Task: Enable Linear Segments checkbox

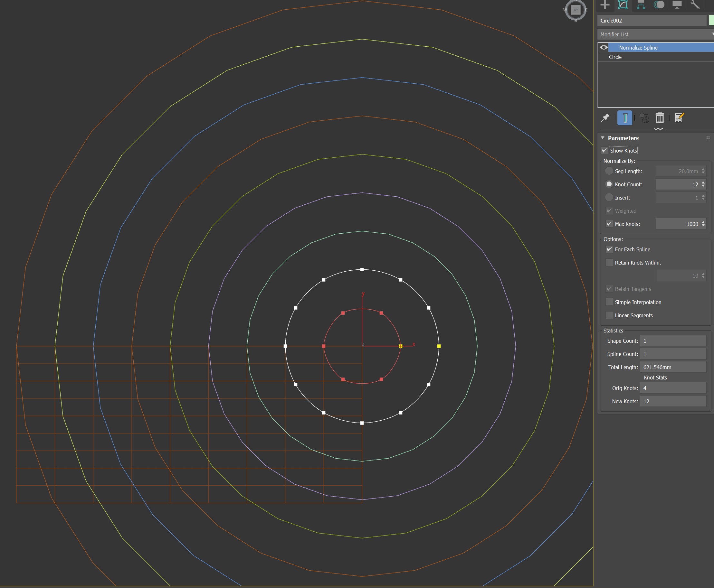Action: (x=609, y=315)
